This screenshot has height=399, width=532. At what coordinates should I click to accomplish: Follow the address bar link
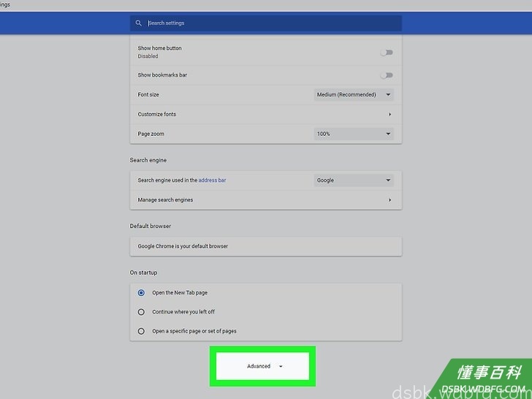pos(212,180)
